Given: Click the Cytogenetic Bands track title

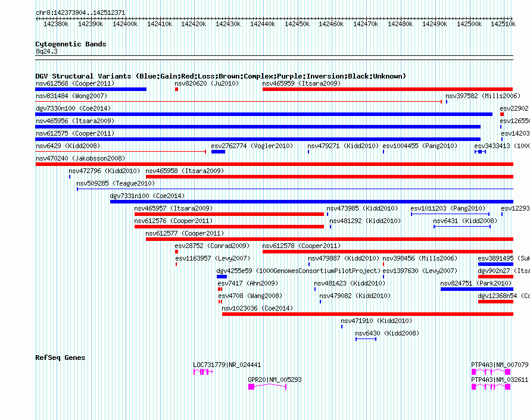Looking at the screenshot, I should (x=71, y=44).
